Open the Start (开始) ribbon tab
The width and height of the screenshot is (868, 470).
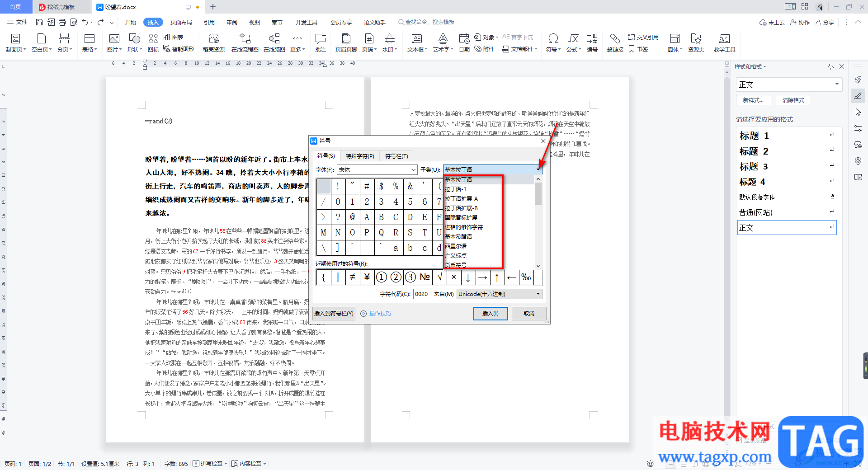point(131,22)
